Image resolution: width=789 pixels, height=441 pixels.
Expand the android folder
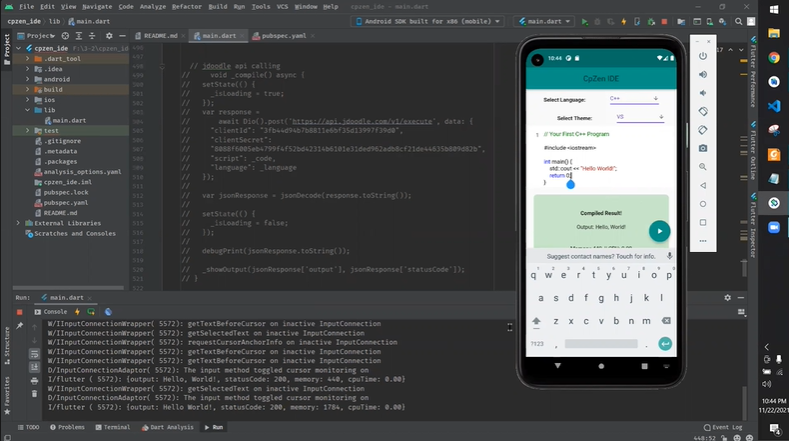pyautogui.click(x=27, y=79)
